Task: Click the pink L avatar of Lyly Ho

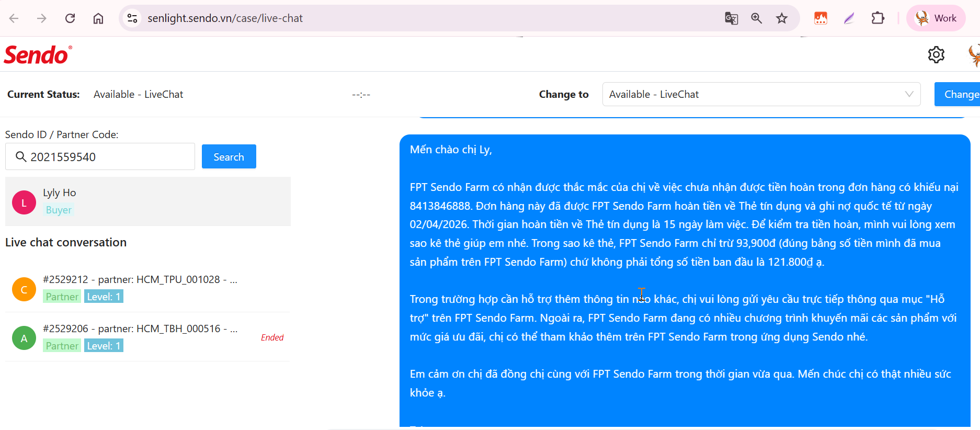Action: tap(24, 202)
